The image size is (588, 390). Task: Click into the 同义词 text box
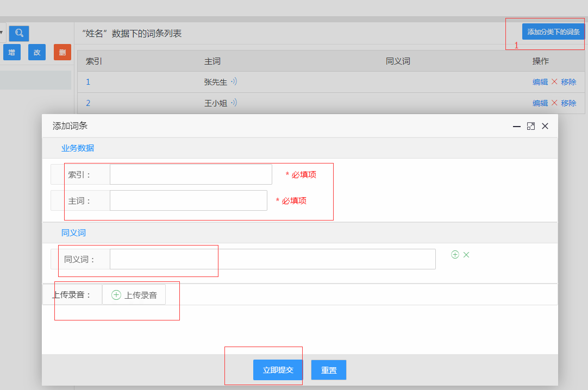tap(272, 259)
